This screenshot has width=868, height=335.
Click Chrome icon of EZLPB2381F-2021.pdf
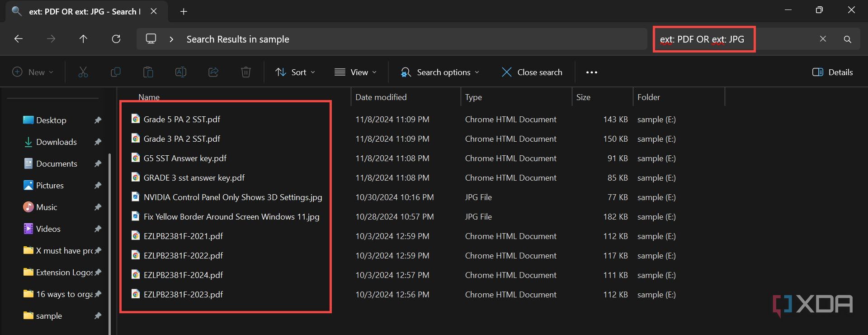tap(135, 235)
